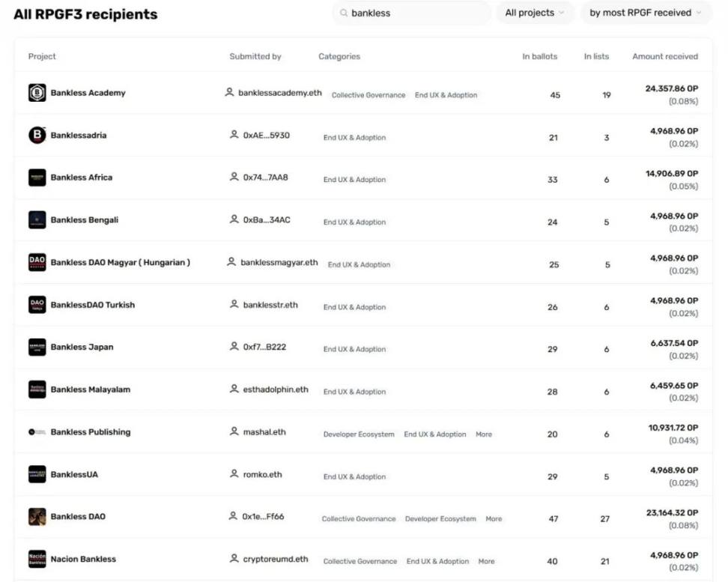This screenshot has height=582, width=728.
Task: Click the Banklessadria round B logo
Action: click(x=37, y=135)
